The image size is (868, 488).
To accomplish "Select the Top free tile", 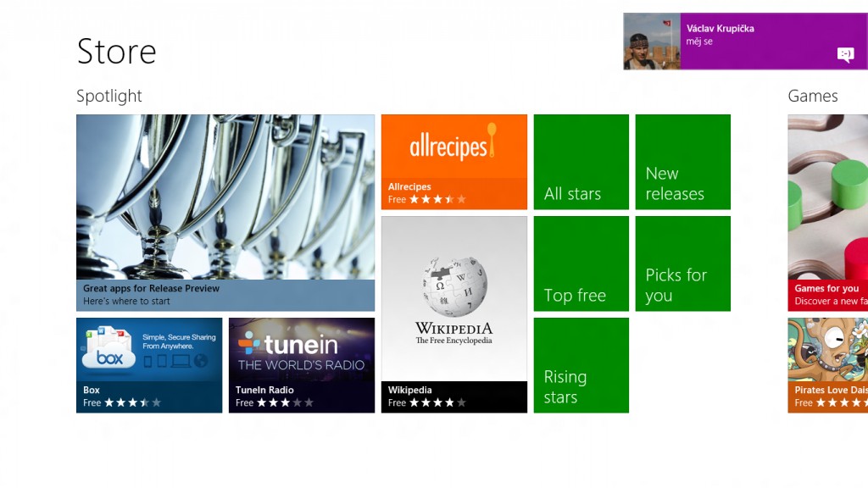I will (x=581, y=263).
